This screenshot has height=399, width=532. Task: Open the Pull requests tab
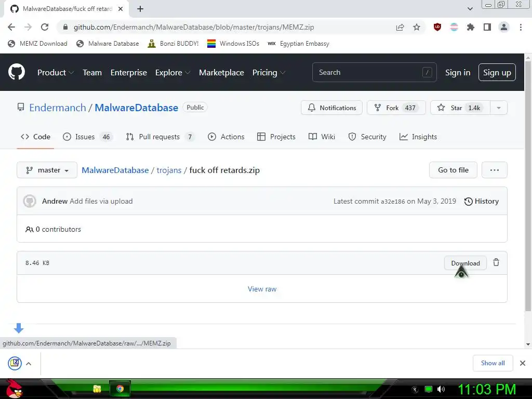coord(160,137)
